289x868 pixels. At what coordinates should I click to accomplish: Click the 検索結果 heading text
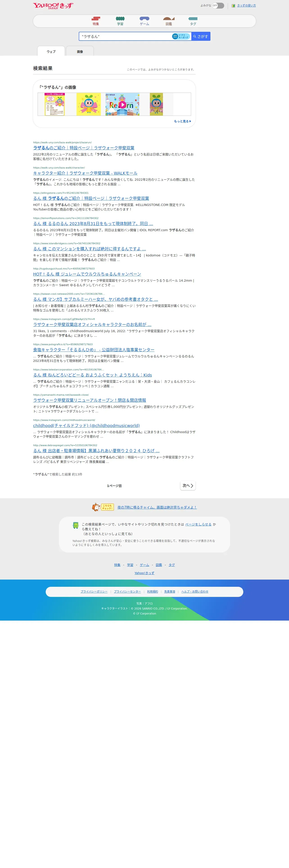point(43,69)
